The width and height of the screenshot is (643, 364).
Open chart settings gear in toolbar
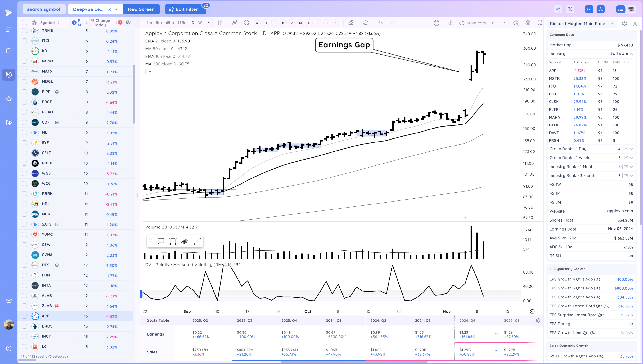pos(528,23)
